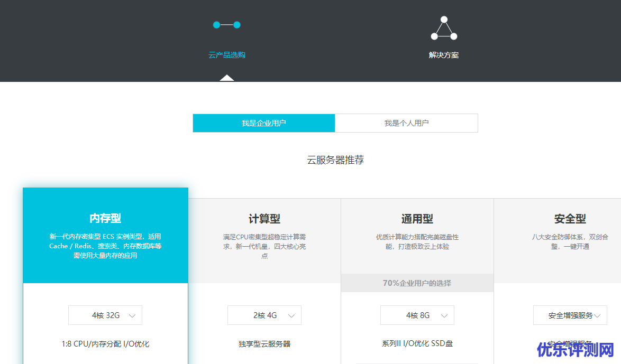Screen dimensions: 621x364
Task: Click the chevron arrow beside 安全增强服务
Action: [x=597, y=316]
